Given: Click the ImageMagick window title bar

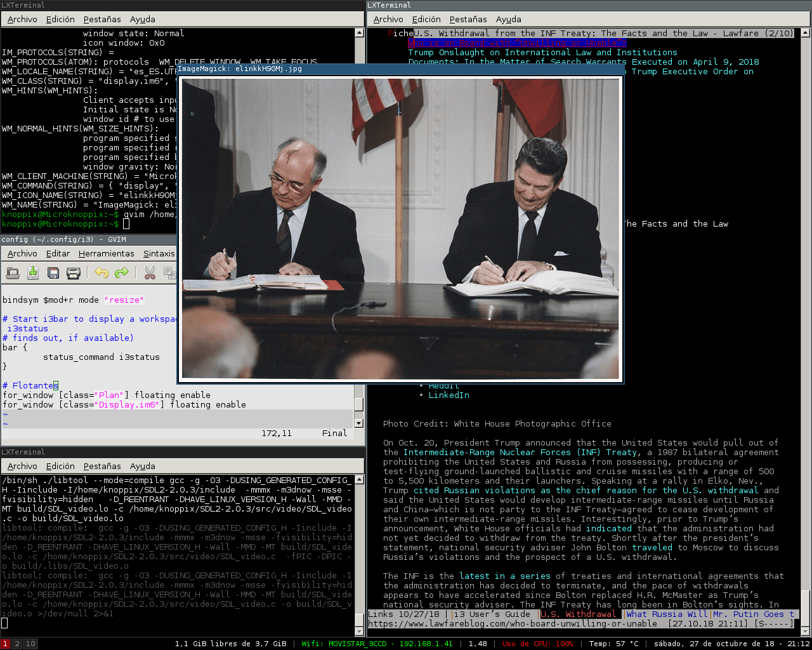Looking at the screenshot, I should [x=400, y=69].
